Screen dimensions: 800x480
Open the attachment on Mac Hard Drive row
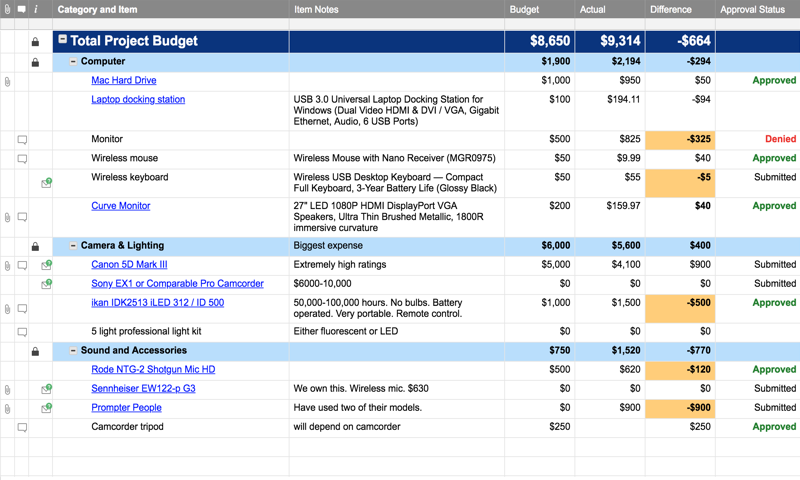coord(7,81)
